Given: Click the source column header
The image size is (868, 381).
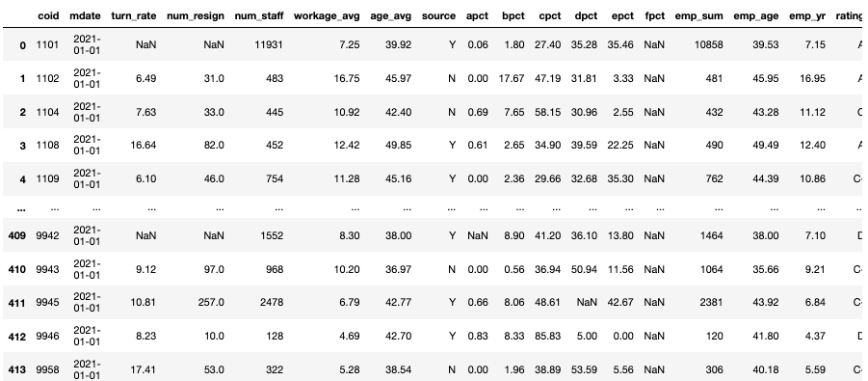Looking at the screenshot, I should point(438,16).
